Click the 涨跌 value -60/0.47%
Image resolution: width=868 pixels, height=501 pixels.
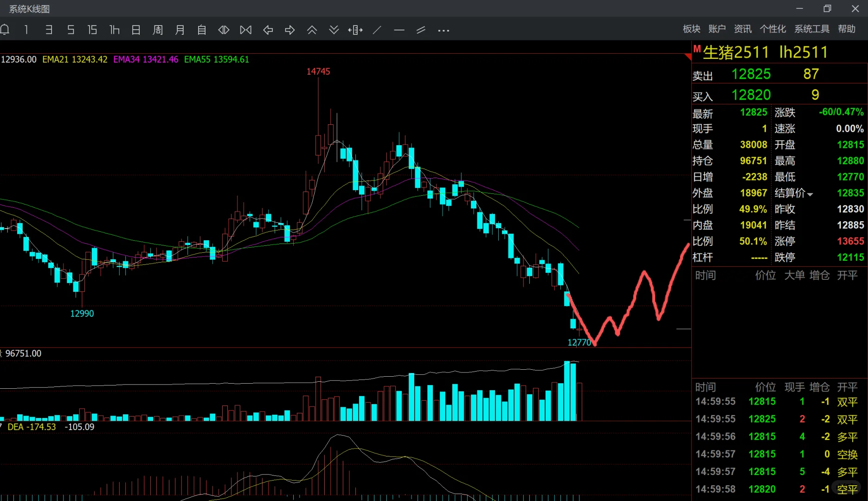(x=841, y=112)
